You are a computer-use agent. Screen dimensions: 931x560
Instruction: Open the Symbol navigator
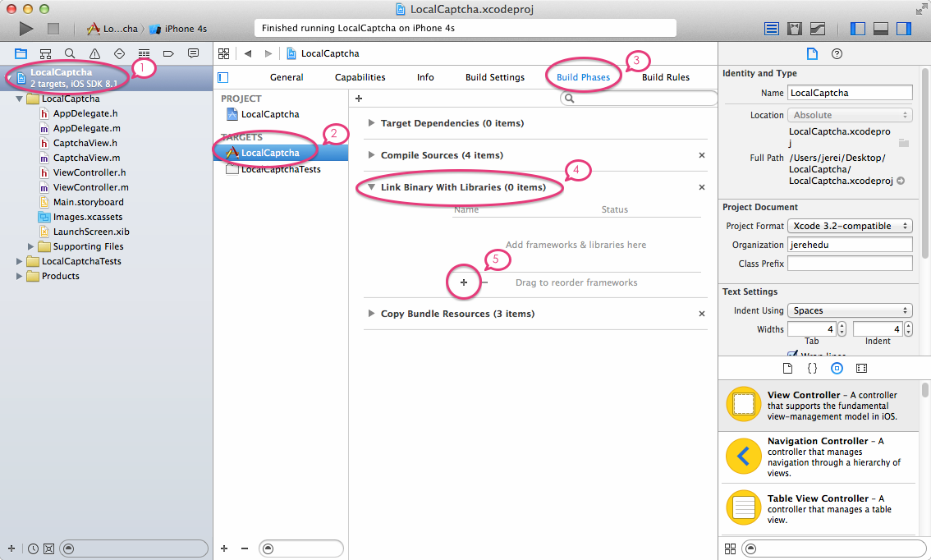click(45, 53)
